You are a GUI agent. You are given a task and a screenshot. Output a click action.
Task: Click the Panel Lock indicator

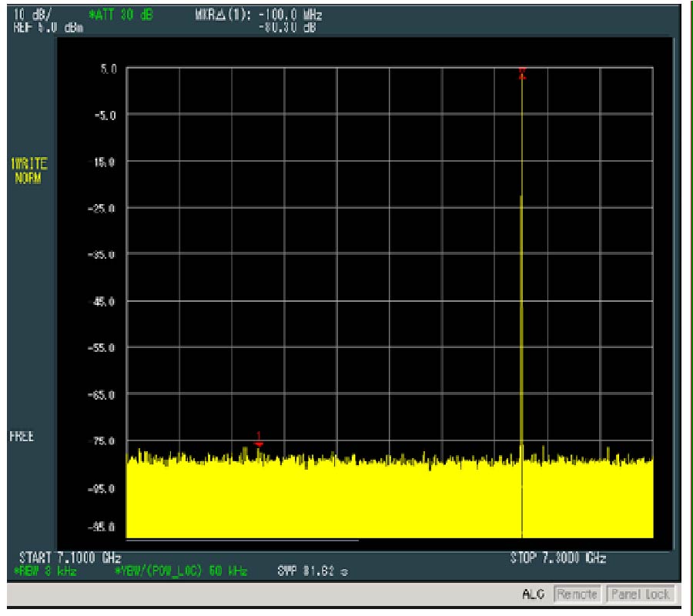pyautogui.click(x=638, y=594)
